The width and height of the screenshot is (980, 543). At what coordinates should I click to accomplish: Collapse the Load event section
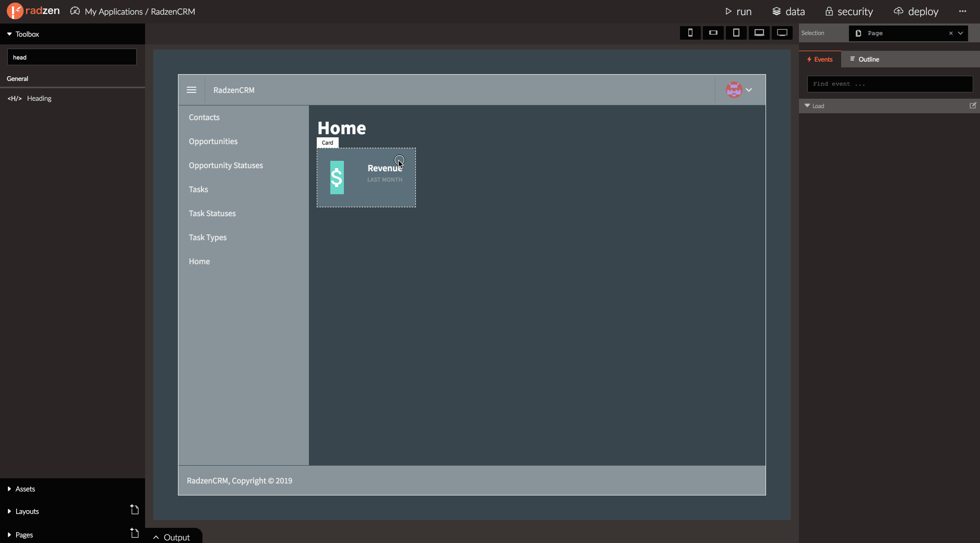(x=807, y=105)
